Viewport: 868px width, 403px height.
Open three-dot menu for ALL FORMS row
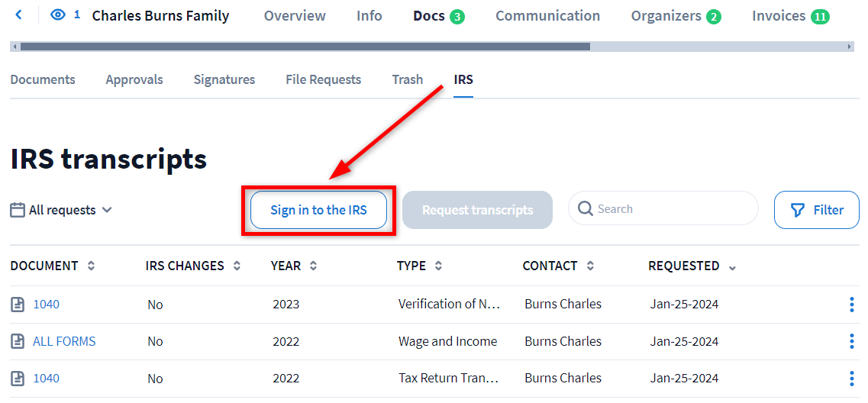(x=851, y=342)
